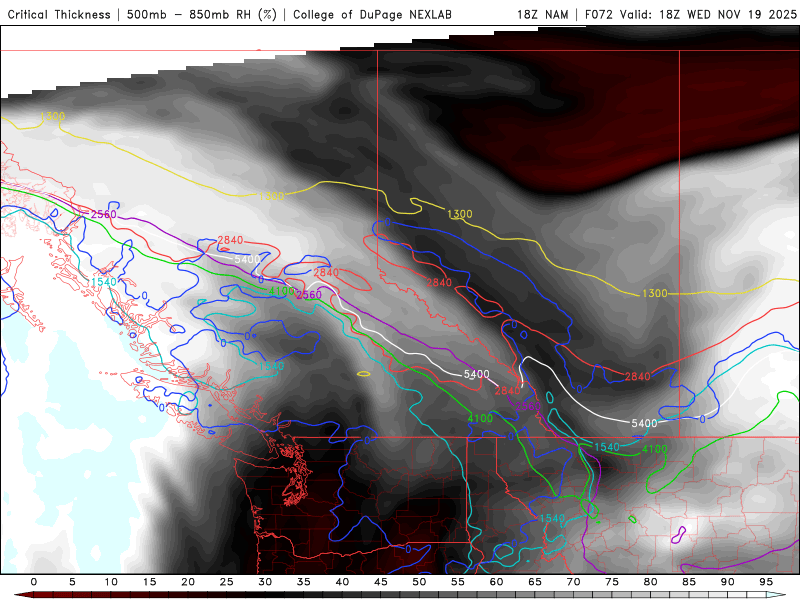800x600 pixels.
Task: Click the colorbar tick label "70"
Action: (x=573, y=582)
